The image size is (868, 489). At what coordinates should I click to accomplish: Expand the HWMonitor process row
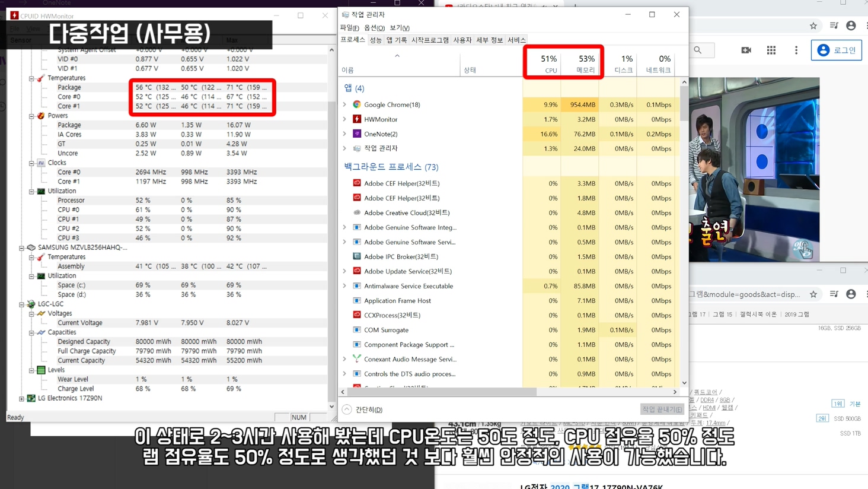[x=344, y=119]
